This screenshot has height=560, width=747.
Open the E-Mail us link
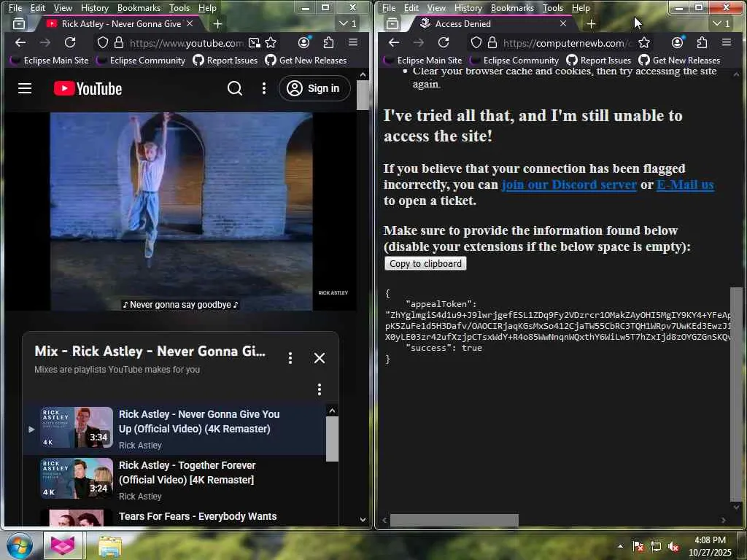coord(685,184)
